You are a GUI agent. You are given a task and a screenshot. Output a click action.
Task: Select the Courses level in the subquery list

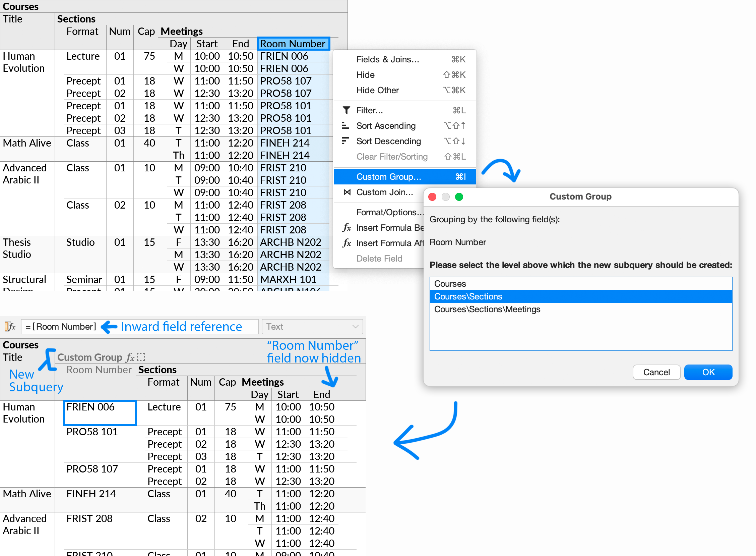pyautogui.click(x=450, y=283)
